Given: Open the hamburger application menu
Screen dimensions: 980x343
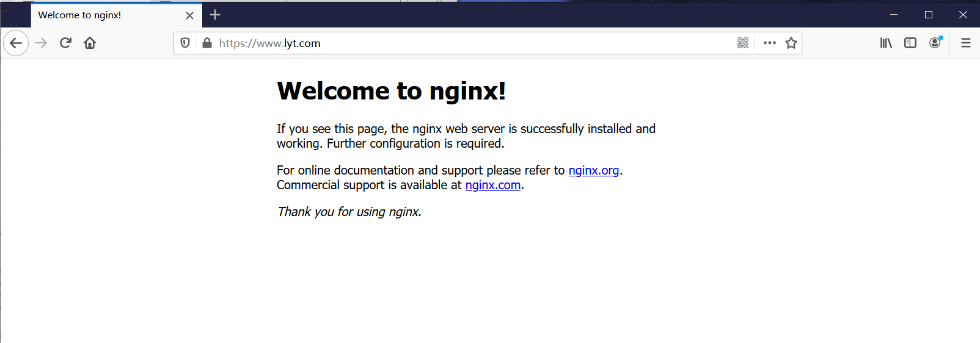Looking at the screenshot, I should click(x=966, y=43).
